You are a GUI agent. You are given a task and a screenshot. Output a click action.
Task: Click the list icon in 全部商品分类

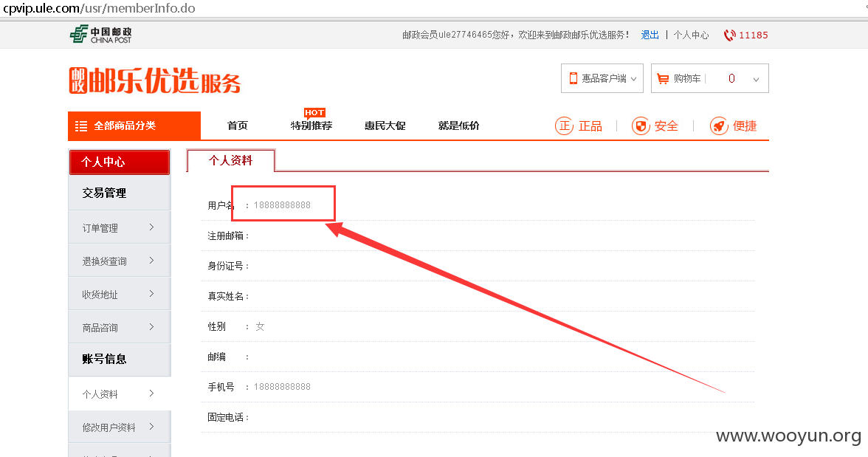click(81, 126)
